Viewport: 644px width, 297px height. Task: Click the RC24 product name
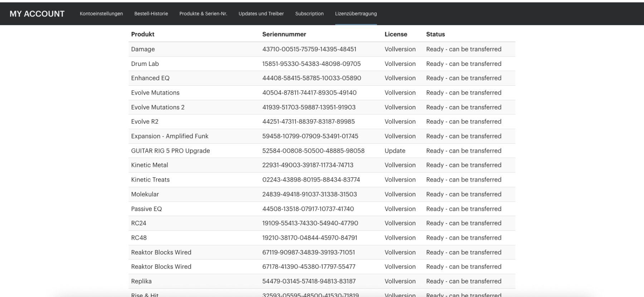(x=138, y=223)
